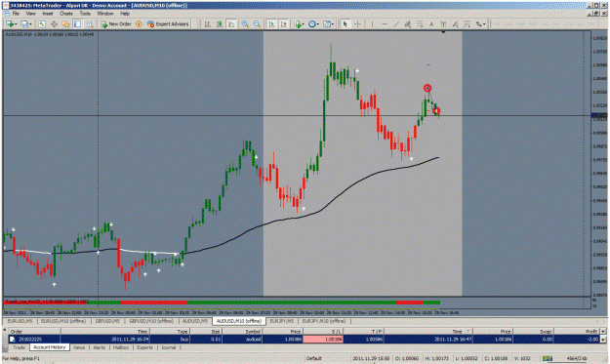This screenshot has height=364, width=610.
Task: Click the New Order button
Action: pos(116,24)
